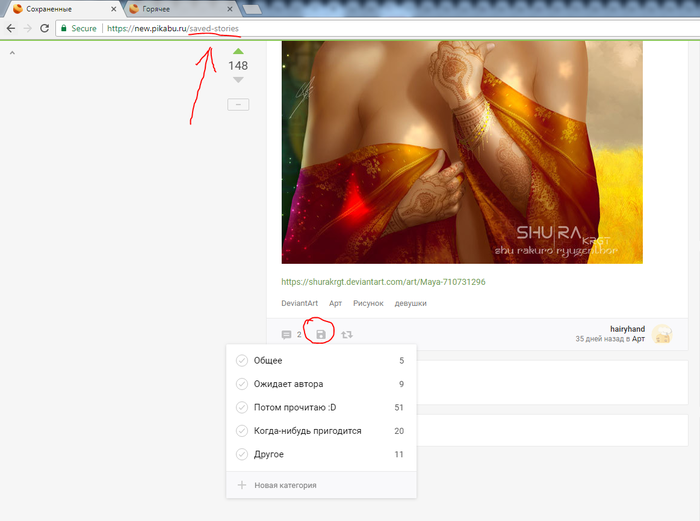Viewport: 700px width, 521px height.
Task: Upvote the post with the green arrow
Action: point(238,51)
